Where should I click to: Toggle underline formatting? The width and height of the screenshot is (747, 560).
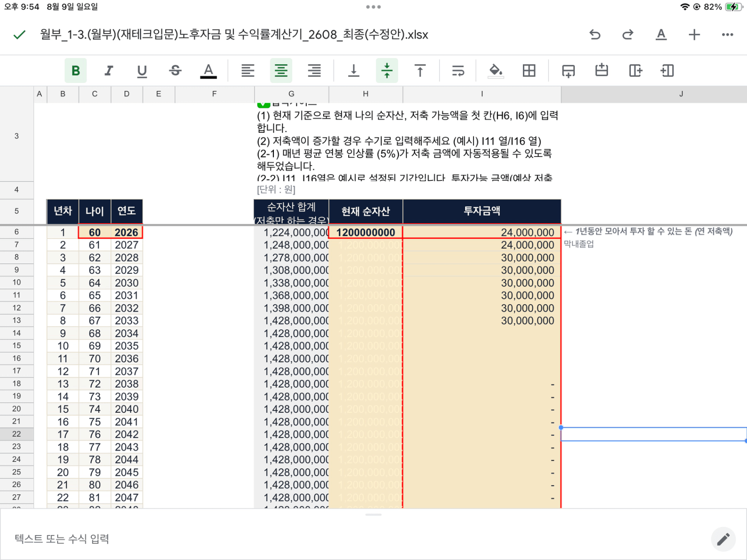tap(142, 70)
